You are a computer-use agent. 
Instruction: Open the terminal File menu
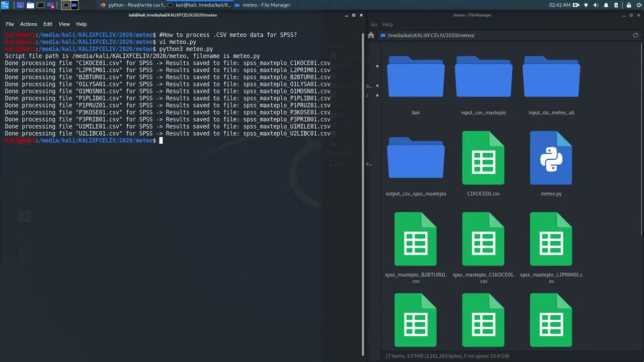[10, 24]
